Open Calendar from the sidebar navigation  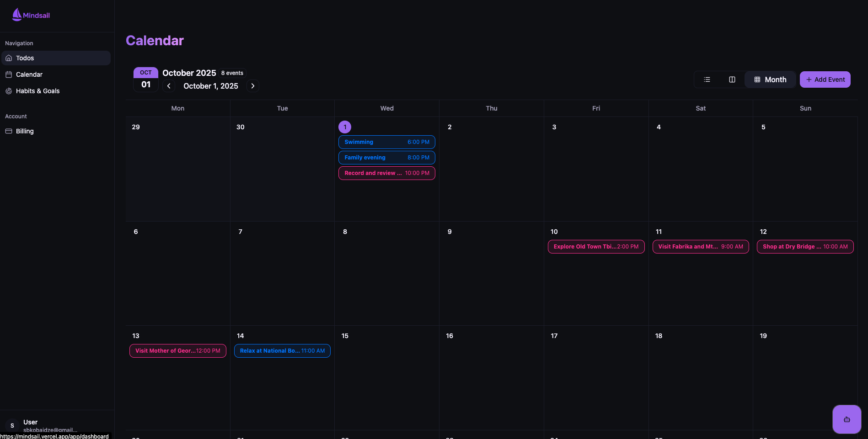click(56, 74)
